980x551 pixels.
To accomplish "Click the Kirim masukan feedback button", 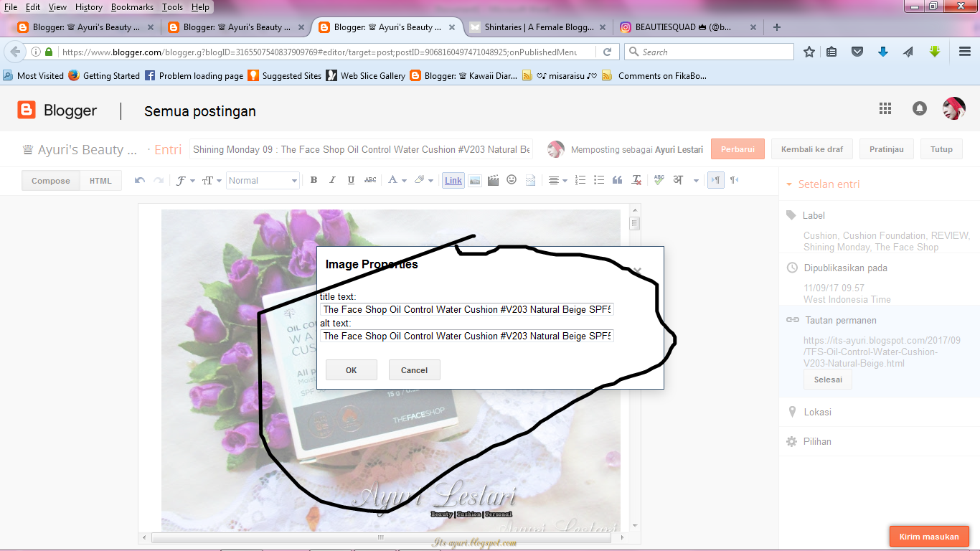I will 929,537.
